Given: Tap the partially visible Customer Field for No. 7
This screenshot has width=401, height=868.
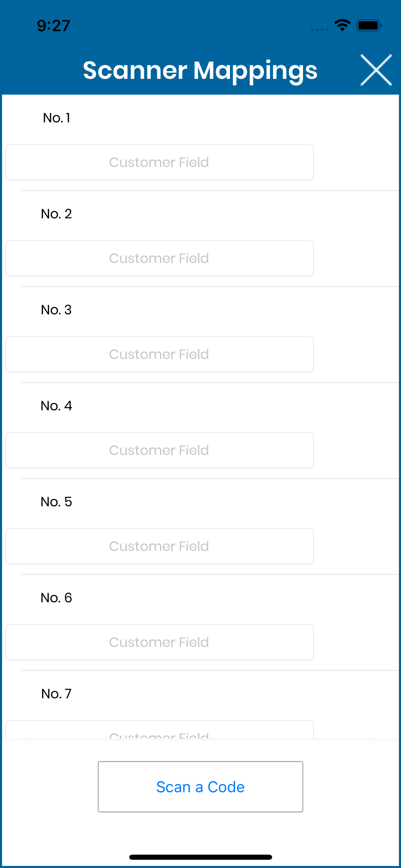Looking at the screenshot, I should click(159, 730).
